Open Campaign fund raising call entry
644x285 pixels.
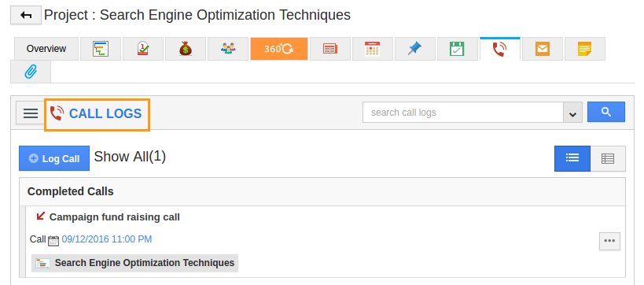click(x=115, y=217)
